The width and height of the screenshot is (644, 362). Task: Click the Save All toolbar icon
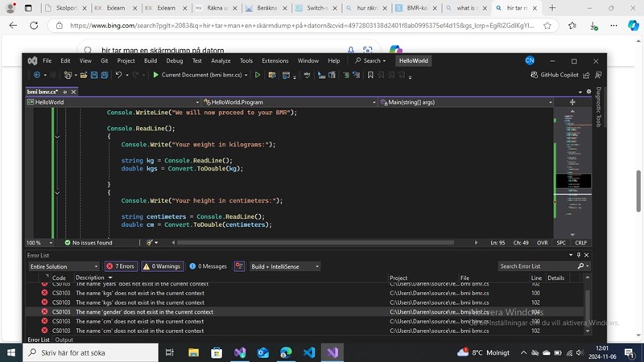point(105,75)
